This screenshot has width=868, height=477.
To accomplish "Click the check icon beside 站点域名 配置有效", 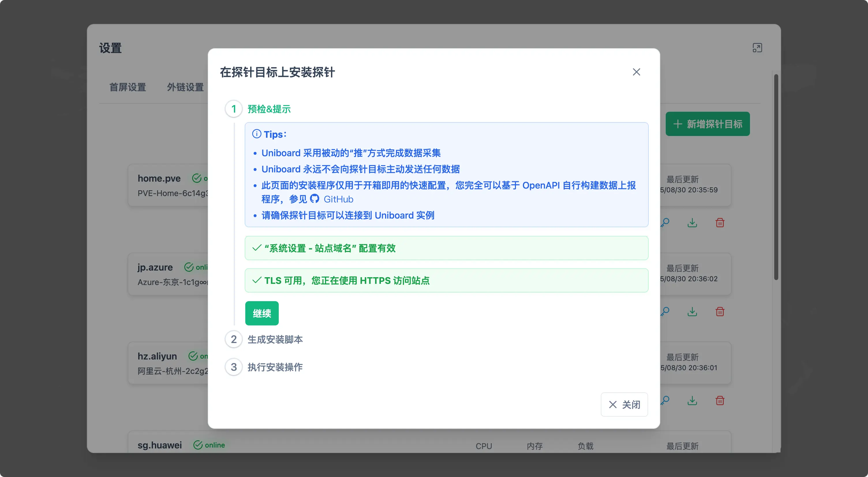I will [257, 248].
